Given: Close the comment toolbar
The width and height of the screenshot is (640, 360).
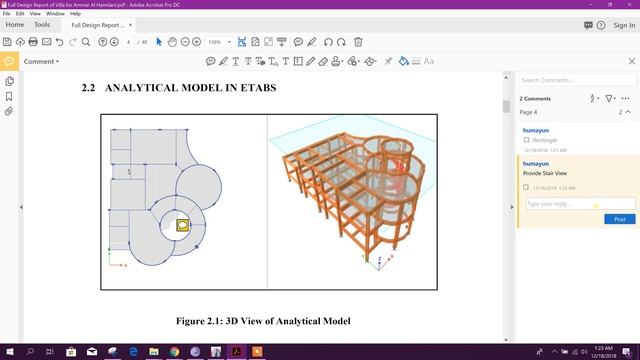Looking at the screenshot, I should pos(632,61).
